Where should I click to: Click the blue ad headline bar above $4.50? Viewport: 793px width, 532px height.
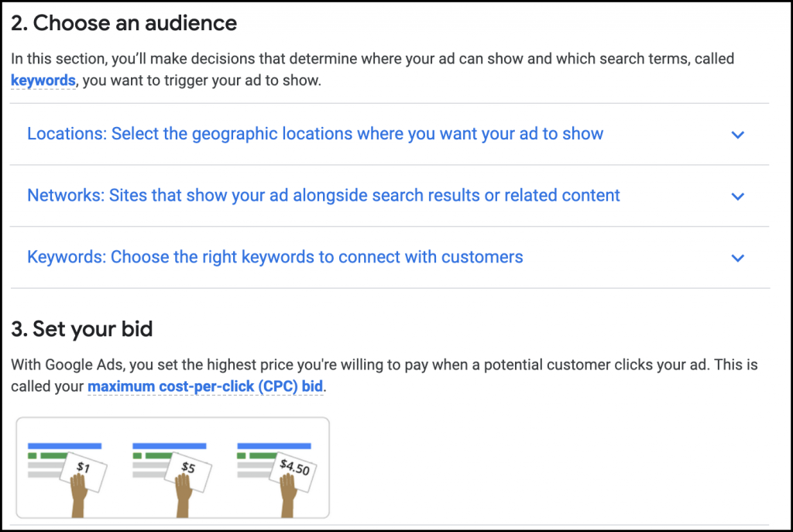(x=274, y=445)
